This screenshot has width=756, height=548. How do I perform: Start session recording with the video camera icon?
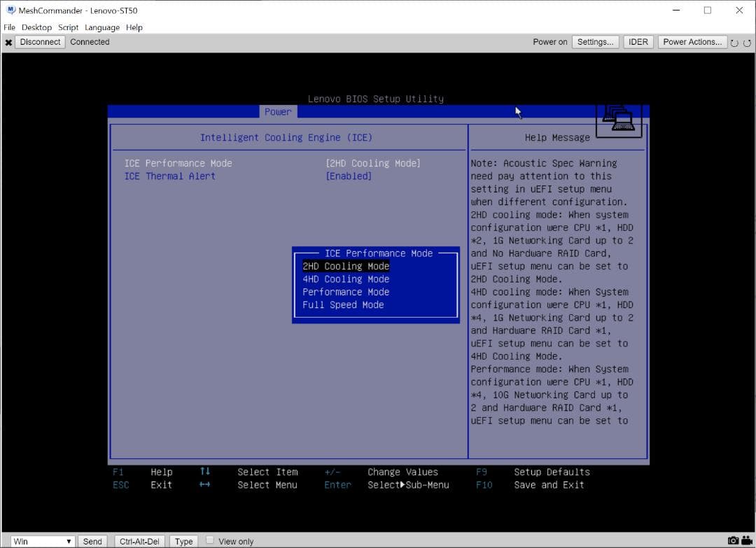pyautogui.click(x=747, y=540)
